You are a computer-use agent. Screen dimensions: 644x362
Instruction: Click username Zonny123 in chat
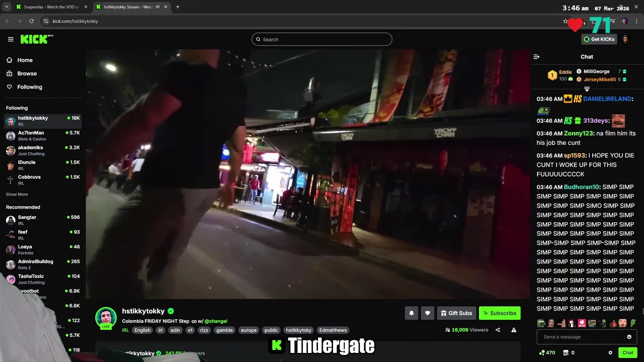pos(579,134)
